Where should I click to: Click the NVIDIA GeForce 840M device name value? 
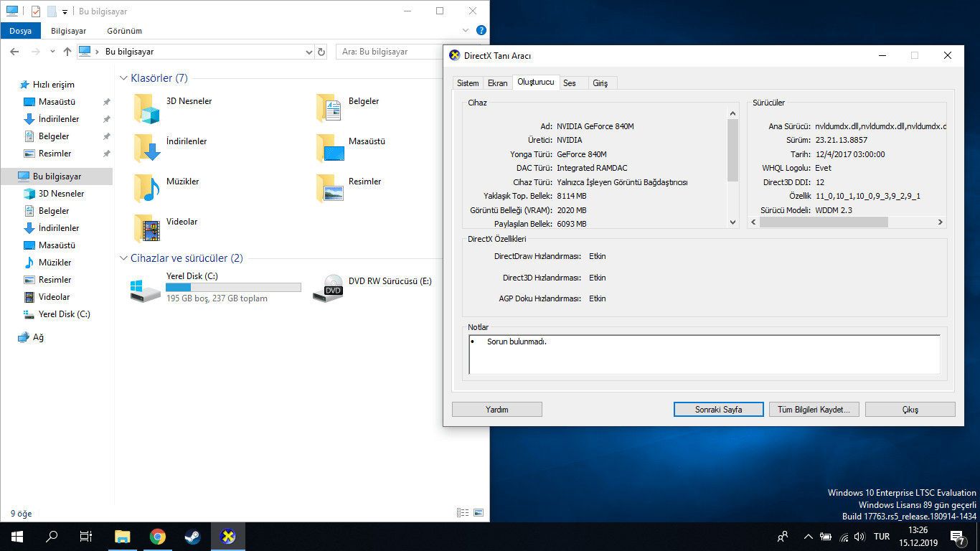[595, 126]
